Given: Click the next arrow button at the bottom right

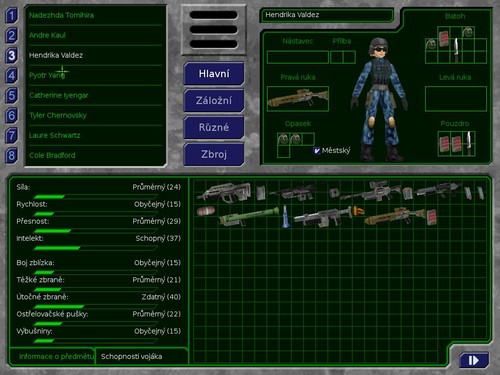Looking at the screenshot, I should pyautogui.click(x=474, y=360).
